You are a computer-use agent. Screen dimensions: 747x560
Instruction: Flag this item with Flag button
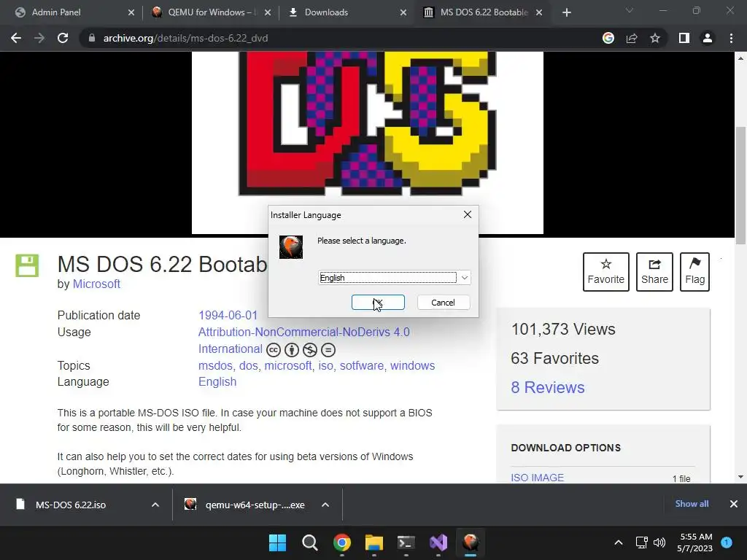tap(694, 272)
